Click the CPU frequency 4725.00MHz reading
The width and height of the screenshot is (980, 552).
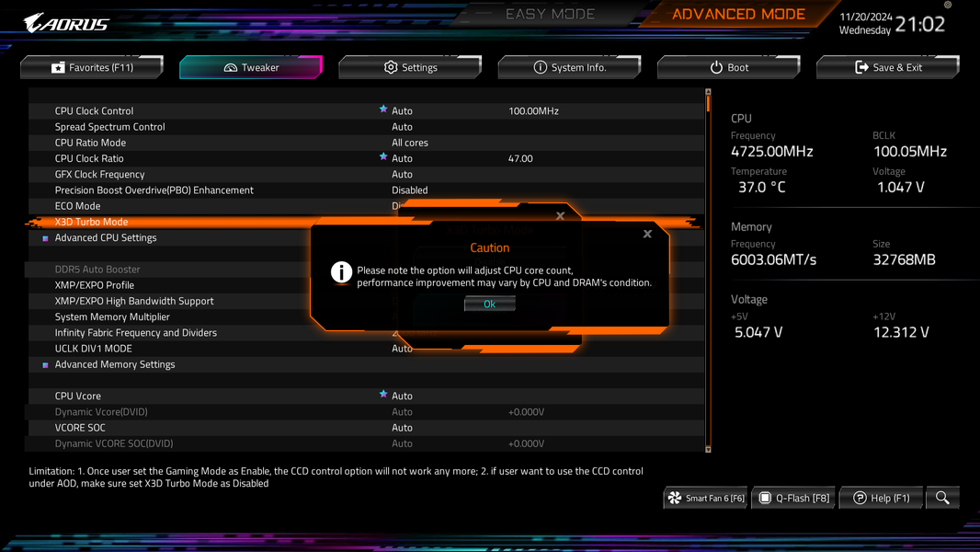(x=772, y=151)
